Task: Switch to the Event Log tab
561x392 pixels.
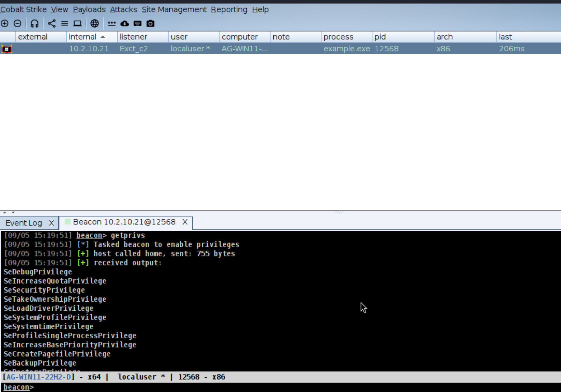Action: point(24,223)
